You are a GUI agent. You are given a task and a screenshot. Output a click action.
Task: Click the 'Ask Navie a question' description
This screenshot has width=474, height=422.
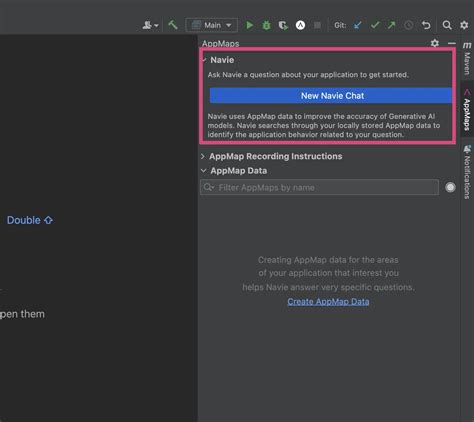pyautogui.click(x=308, y=75)
